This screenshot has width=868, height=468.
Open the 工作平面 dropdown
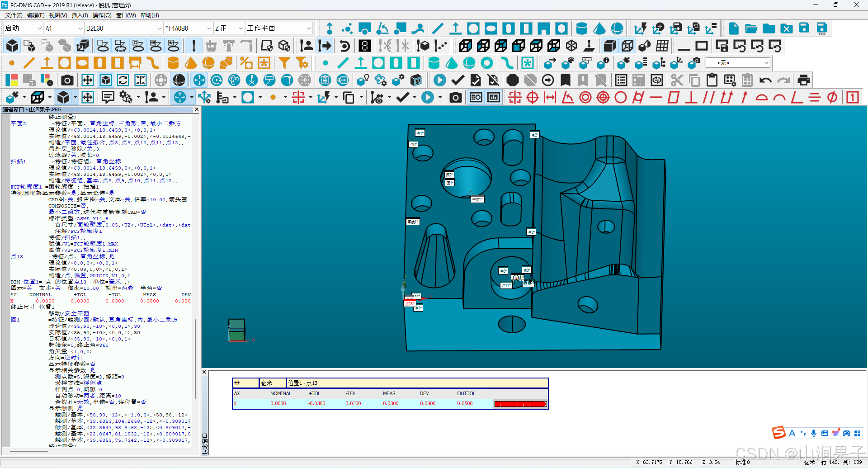(308, 28)
